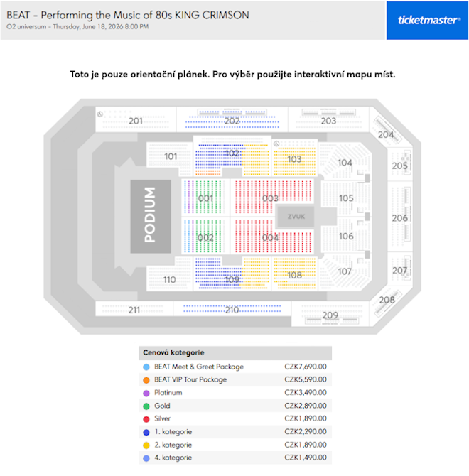
Task: Select upper section 203
Action: pyautogui.click(x=328, y=121)
